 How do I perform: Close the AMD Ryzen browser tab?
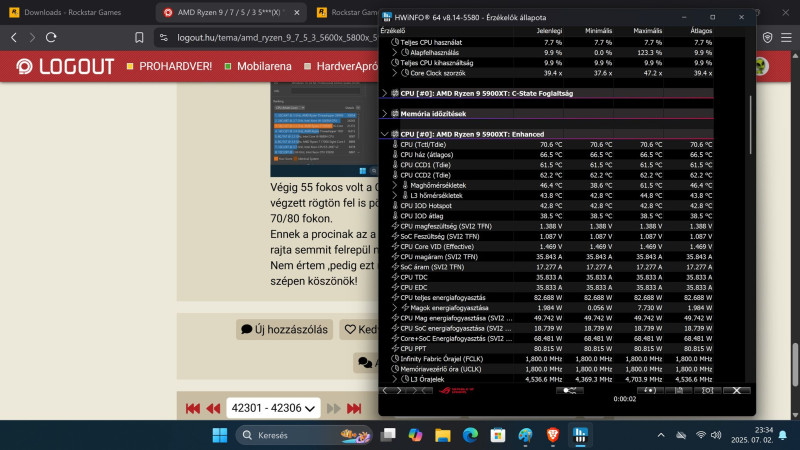click(x=297, y=12)
